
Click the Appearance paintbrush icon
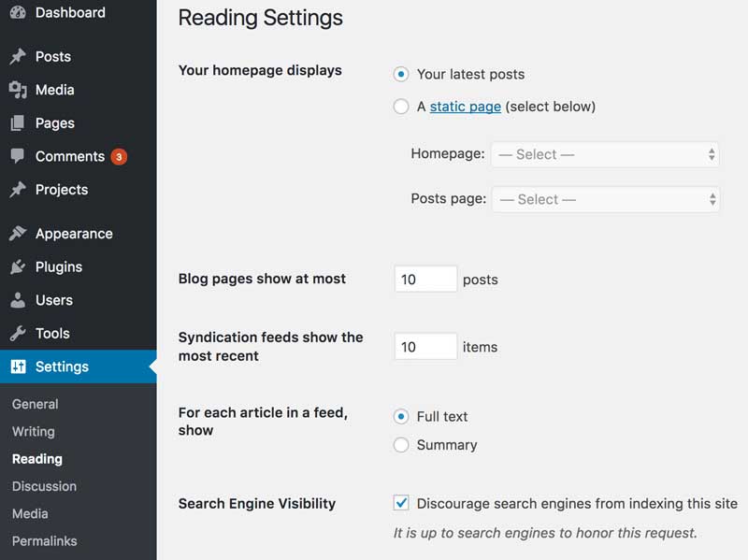18,234
